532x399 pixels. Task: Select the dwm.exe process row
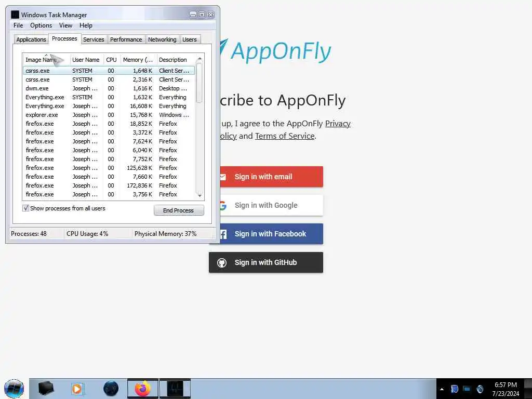click(109, 88)
